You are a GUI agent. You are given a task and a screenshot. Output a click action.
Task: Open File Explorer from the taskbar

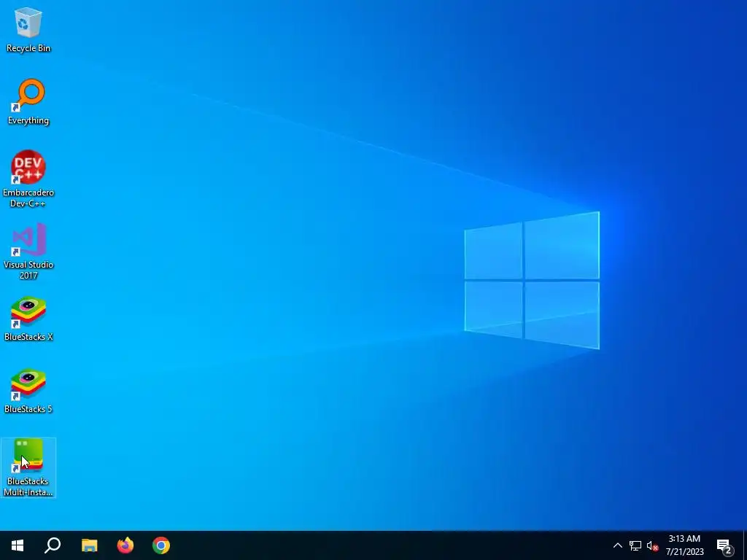pos(89,545)
